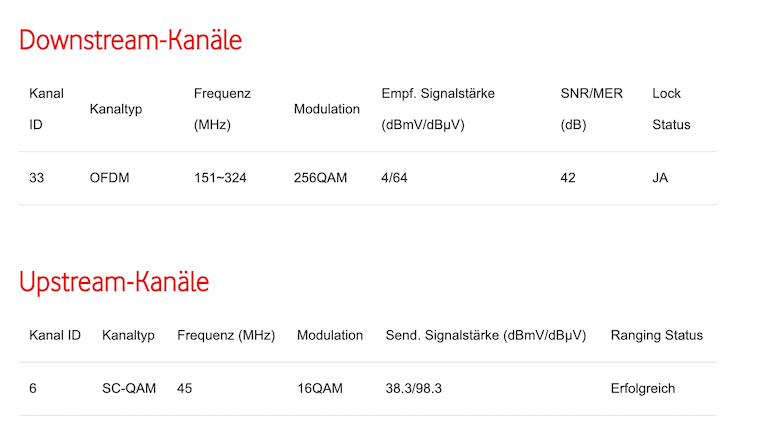Click the 256QAM modulation cell

click(319, 178)
